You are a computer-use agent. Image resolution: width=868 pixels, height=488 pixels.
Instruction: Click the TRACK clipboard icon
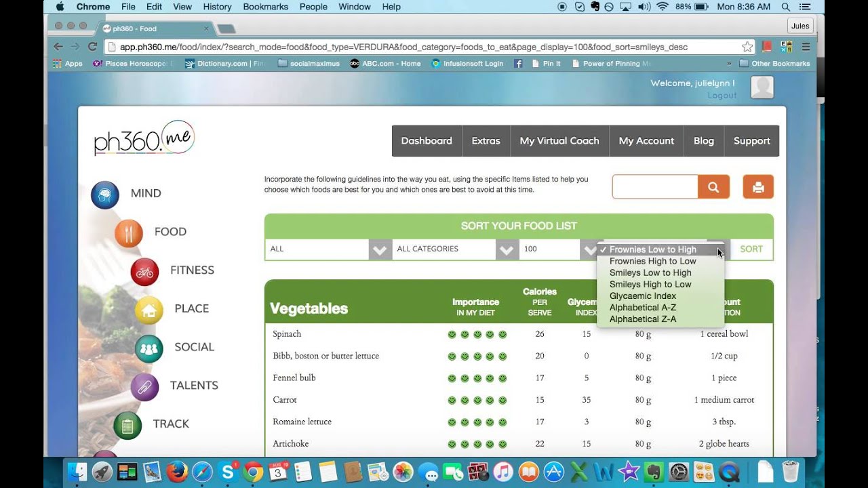click(x=127, y=426)
